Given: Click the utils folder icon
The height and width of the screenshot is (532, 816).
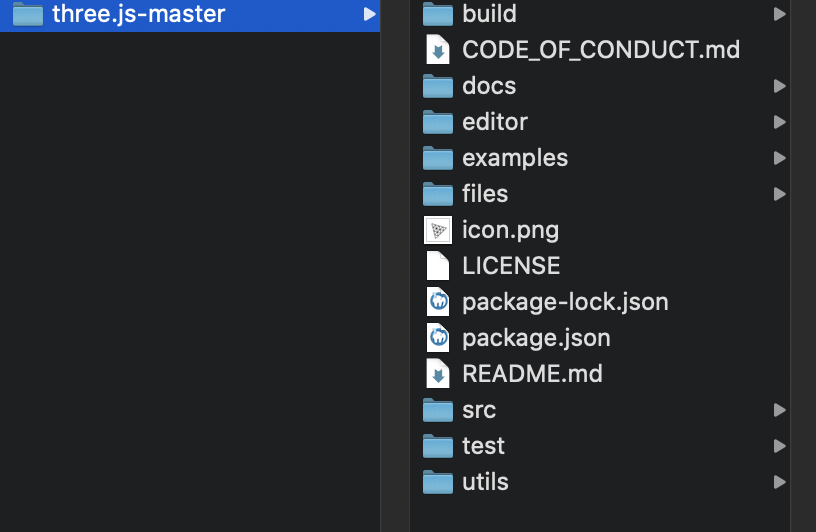Looking at the screenshot, I should pyautogui.click(x=438, y=482).
